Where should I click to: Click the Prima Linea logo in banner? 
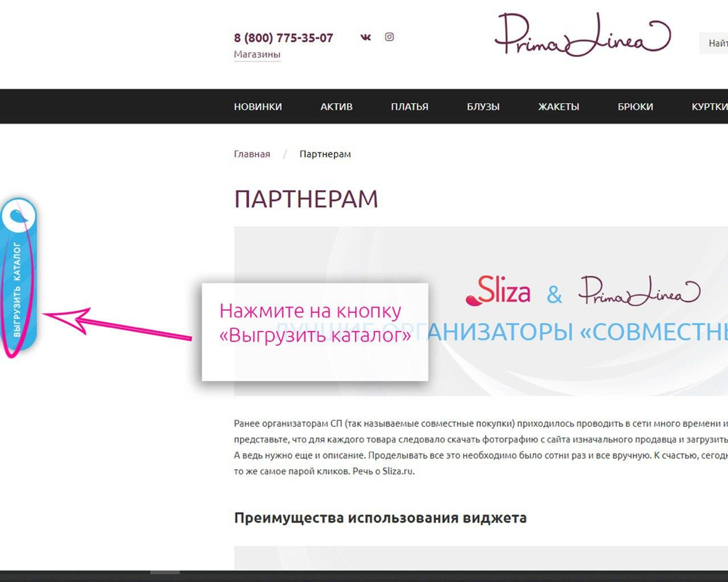(x=639, y=291)
